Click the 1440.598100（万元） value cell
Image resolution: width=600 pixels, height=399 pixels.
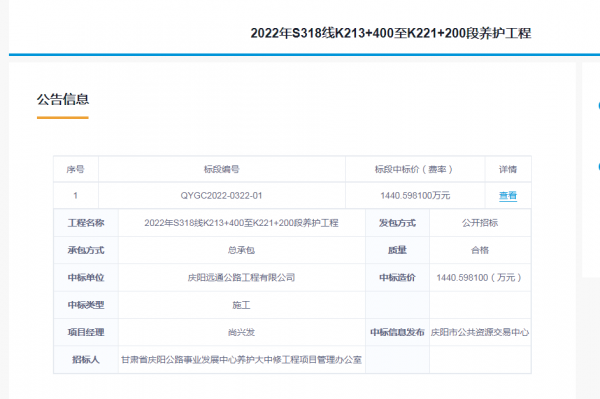click(x=479, y=278)
